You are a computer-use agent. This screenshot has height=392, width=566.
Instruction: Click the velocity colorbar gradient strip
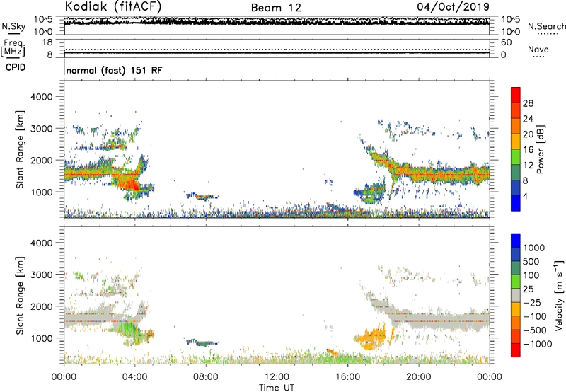(x=516, y=295)
